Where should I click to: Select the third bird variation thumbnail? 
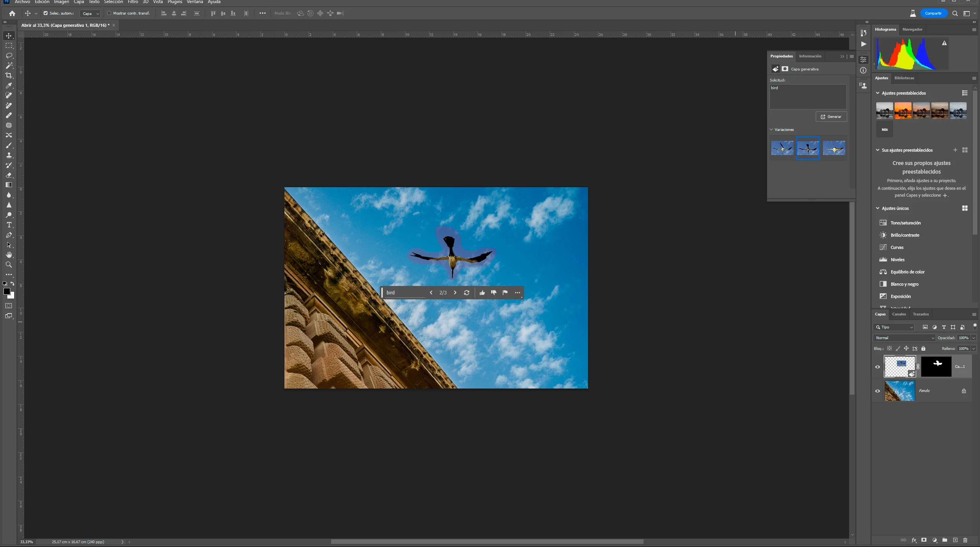(834, 148)
